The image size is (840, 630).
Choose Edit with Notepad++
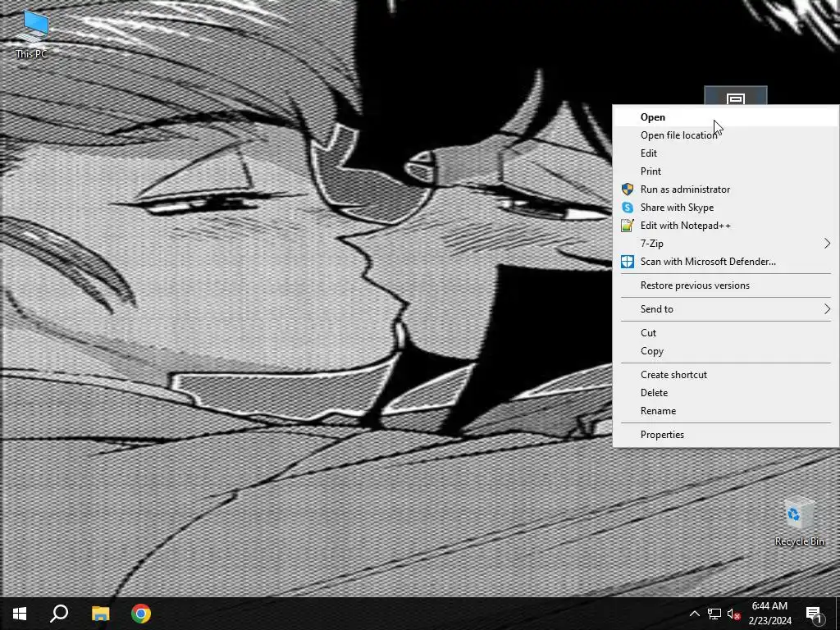coord(726,226)
